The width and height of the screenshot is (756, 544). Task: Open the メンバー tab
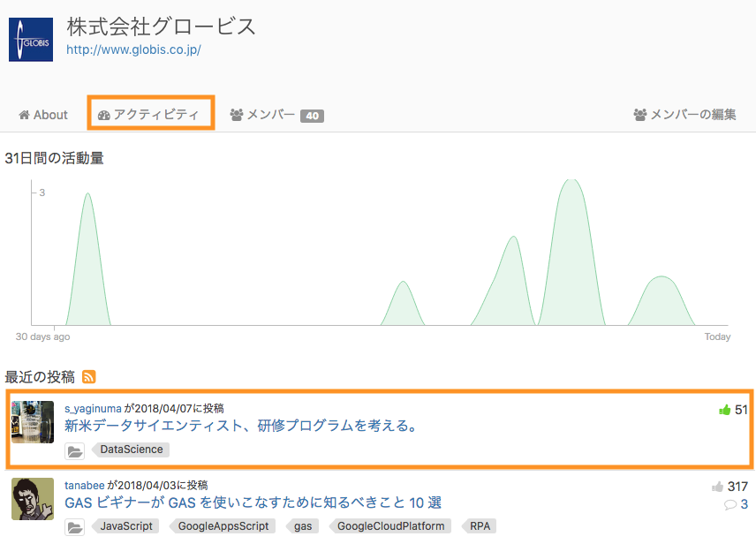point(276,115)
